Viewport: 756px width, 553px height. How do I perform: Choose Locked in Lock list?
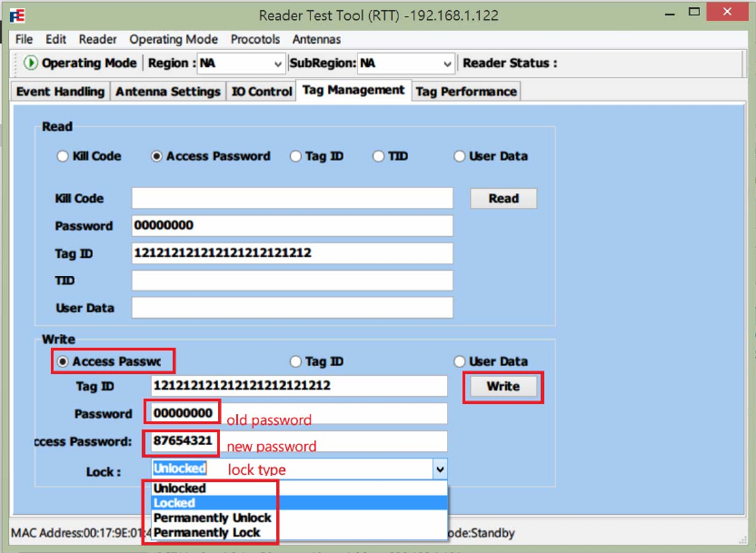[x=300, y=503]
